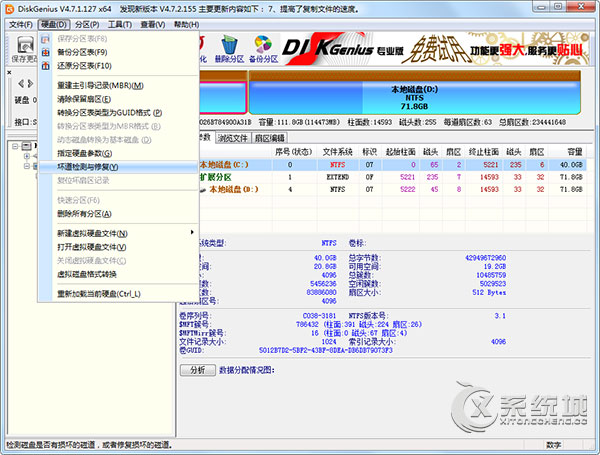The width and height of the screenshot is (600, 455).
Task: Open the 新建虚拟硬盘文件 submenu arrow
Action: pos(192,232)
